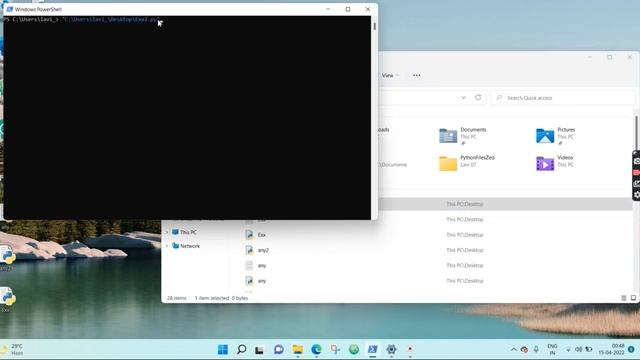This screenshot has height=360, width=640.
Task: Select the Exx Python file on desktop
Action: click(x=7, y=299)
